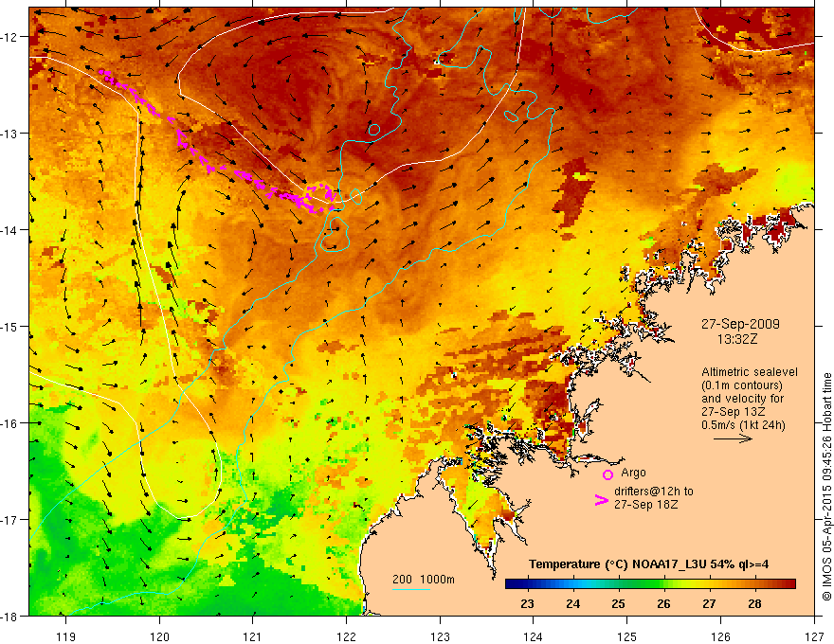Select the '13:32Z' time text
This screenshot has width=834, height=644.
pos(736,338)
